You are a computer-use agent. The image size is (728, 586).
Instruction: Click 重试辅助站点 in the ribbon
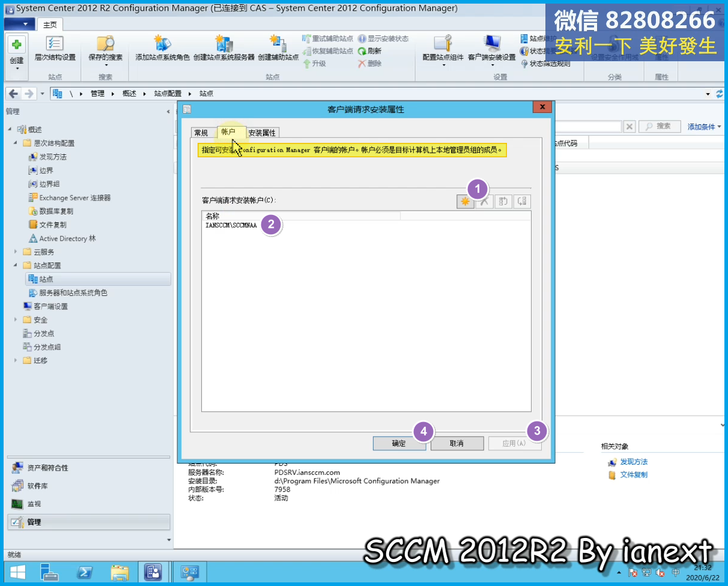(x=328, y=38)
